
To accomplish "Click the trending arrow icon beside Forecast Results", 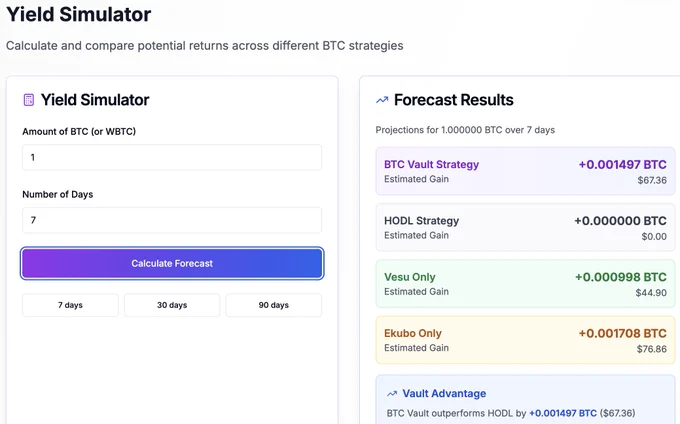I will (382, 100).
